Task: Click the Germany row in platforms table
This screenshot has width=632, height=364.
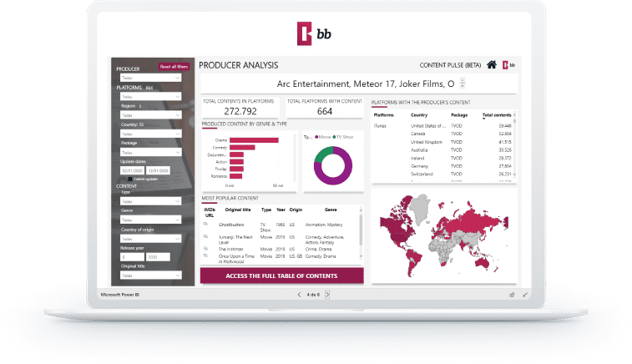Action: pos(442,166)
